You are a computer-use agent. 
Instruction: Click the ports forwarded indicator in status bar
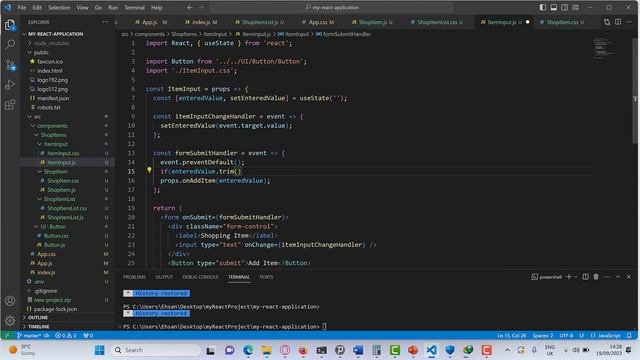click(88, 336)
